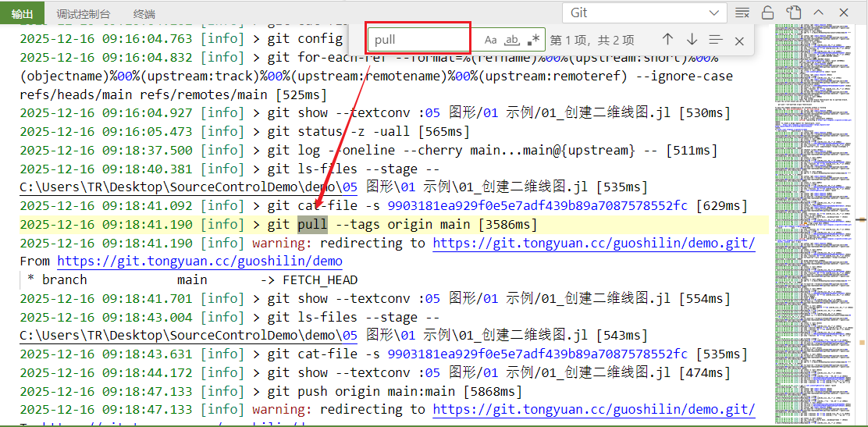This screenshot has width=868, height=427.
Task: Go to the previous search match
Action: [667, 40]
